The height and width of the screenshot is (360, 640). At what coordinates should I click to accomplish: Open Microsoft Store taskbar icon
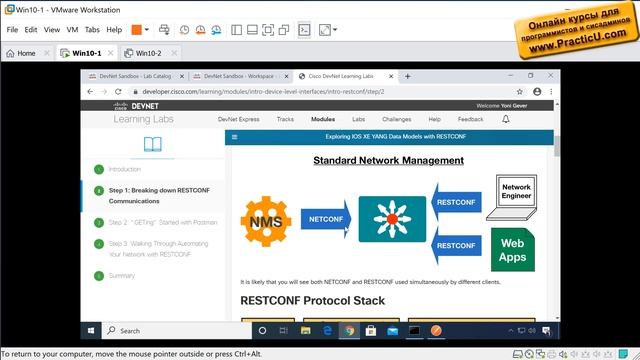[x=371, y=331]
